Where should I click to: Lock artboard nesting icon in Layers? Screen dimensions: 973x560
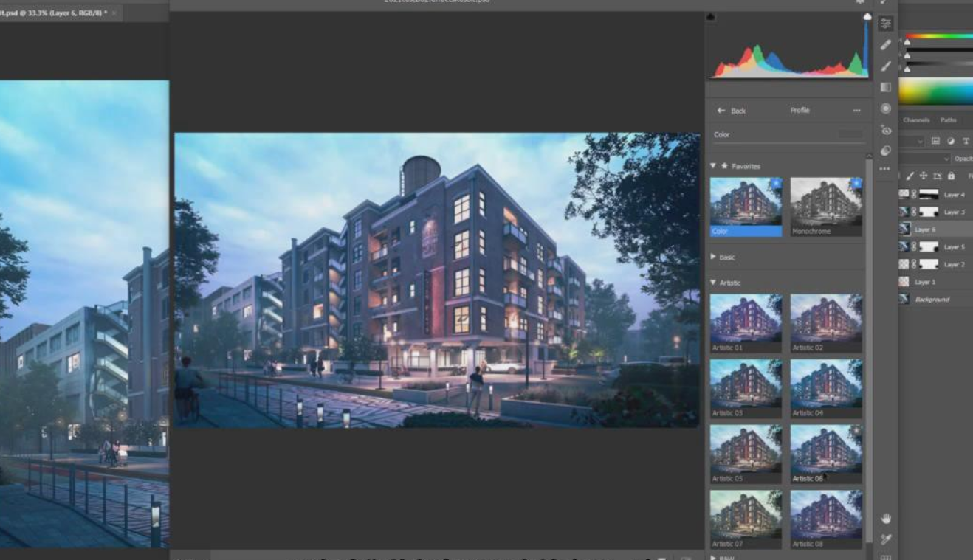click(938, 176)
